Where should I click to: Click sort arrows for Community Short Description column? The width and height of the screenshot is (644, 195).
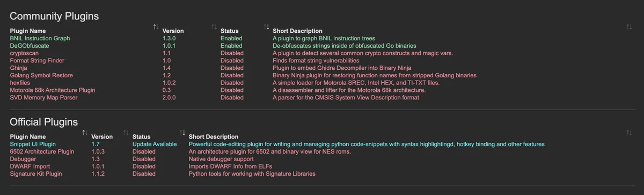click(629, 26)
